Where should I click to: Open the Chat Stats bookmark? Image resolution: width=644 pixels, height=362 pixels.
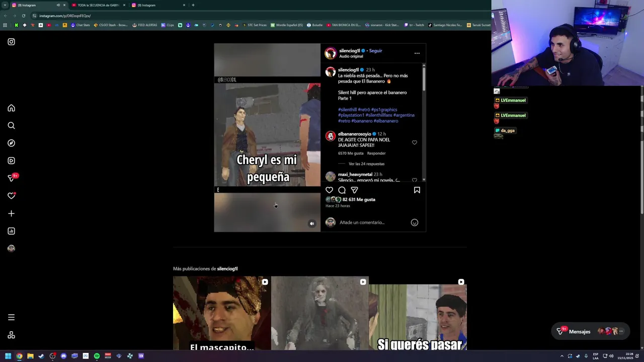tap(80, 25)
